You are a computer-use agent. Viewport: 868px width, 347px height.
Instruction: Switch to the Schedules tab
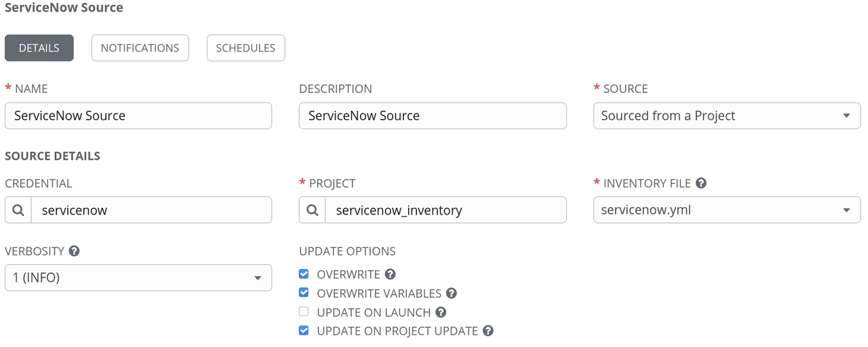(245, 48)
